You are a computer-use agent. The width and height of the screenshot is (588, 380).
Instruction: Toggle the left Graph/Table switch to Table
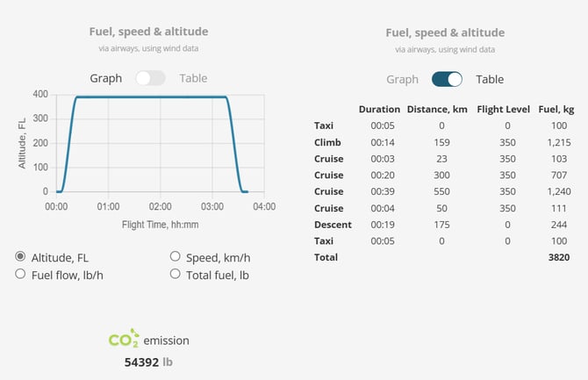pyautogui.click(x=150, y=78)
